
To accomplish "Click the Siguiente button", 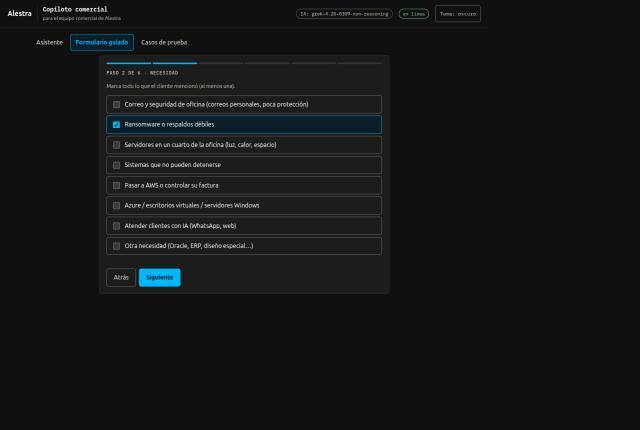I will (x=160, y=277).
